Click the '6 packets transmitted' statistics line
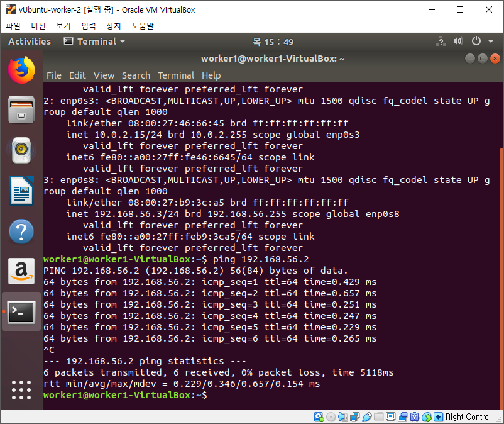The width and height of the screenshot is (504, 424). [219, 372]
